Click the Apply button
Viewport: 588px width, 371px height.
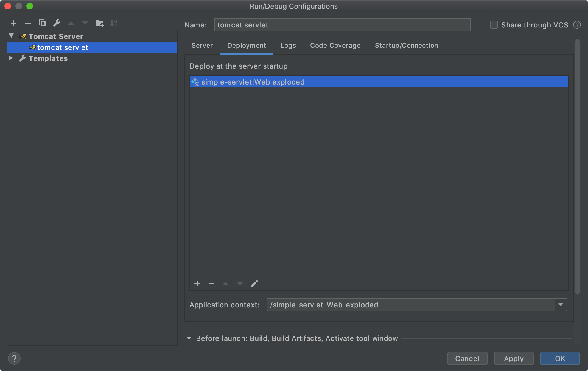pyautogui.click(x=514, y=358)
